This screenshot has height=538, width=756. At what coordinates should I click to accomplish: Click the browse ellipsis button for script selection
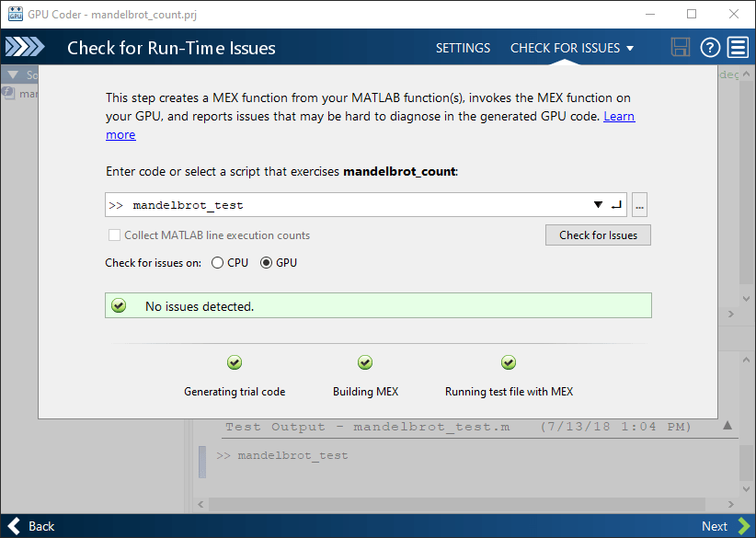tap(639, 204)
